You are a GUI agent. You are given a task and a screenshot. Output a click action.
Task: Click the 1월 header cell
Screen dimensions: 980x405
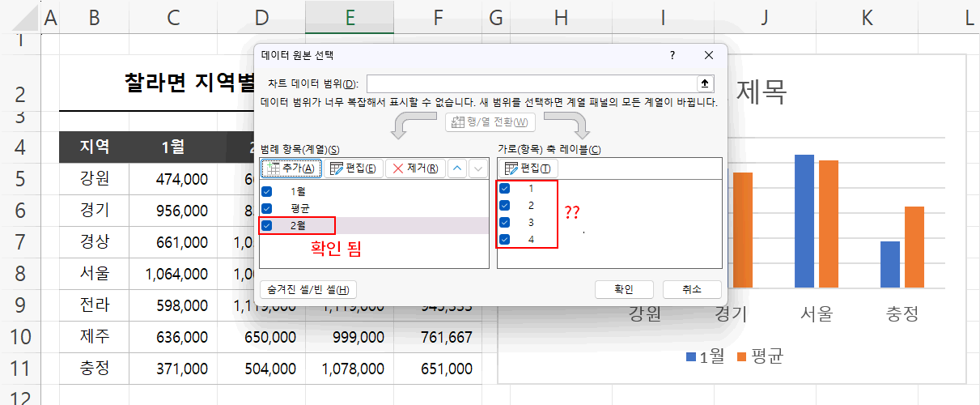tap(174, 147)
